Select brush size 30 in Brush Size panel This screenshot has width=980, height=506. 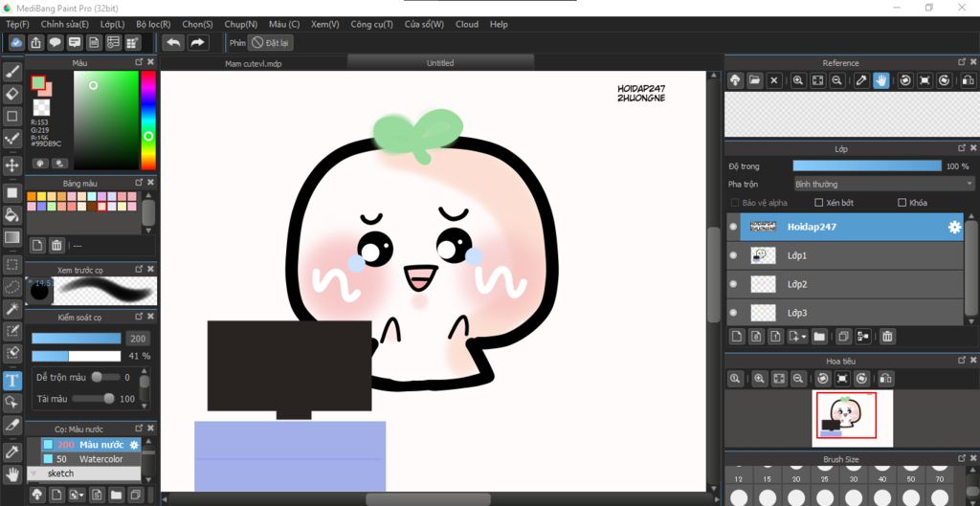click(x=853, y=478)
